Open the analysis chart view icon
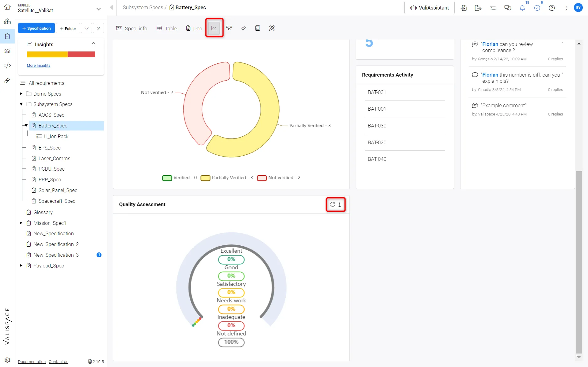Viewport: 588px width, 367px height. pos(214,28)
